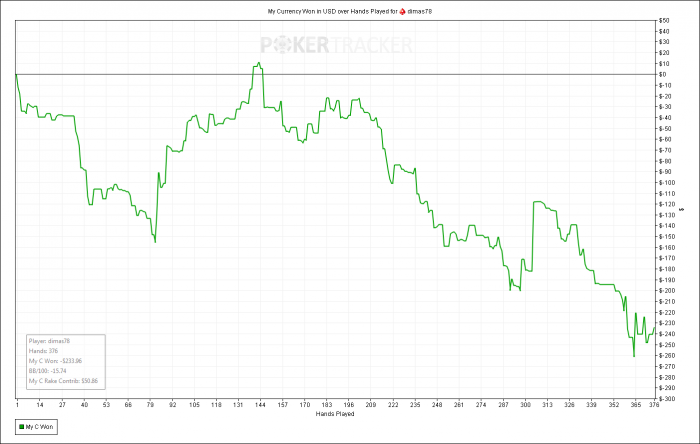
Task: Click the '144' x-axis tick label
Action: point(260,405)
